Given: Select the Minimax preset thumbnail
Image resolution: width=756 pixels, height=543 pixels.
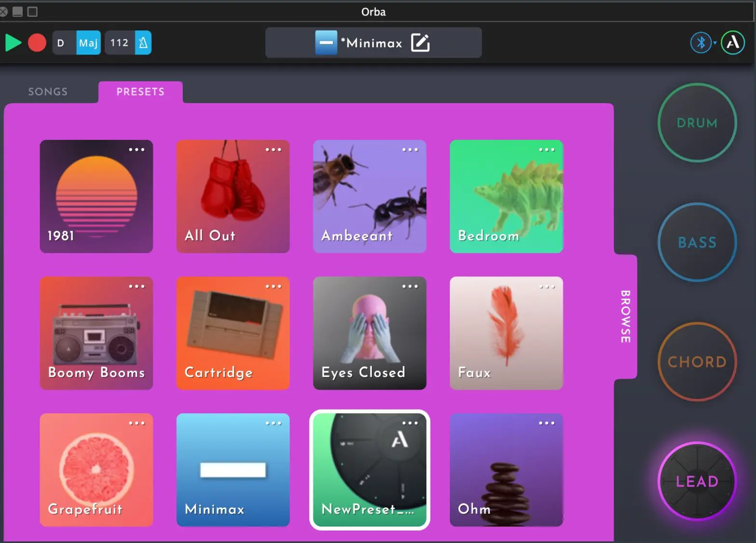Looking at the screenshot, I should click(233, 470).
